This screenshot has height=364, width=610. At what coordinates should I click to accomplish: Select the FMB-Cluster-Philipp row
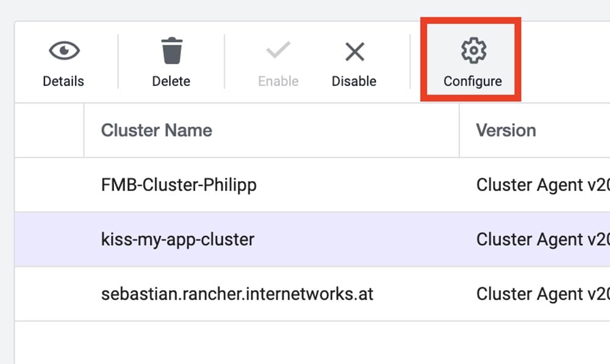tap(179, 185)
